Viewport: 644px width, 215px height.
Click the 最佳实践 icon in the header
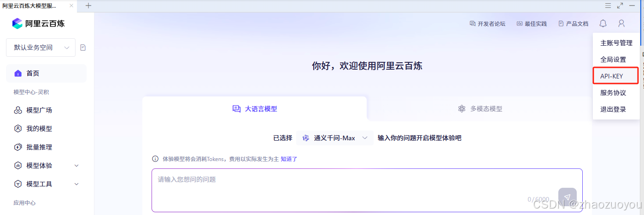(520, 24)
